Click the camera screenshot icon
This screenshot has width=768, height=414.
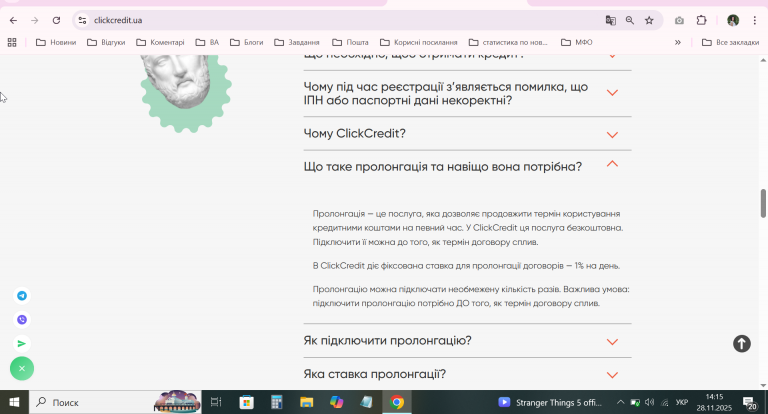679,20
